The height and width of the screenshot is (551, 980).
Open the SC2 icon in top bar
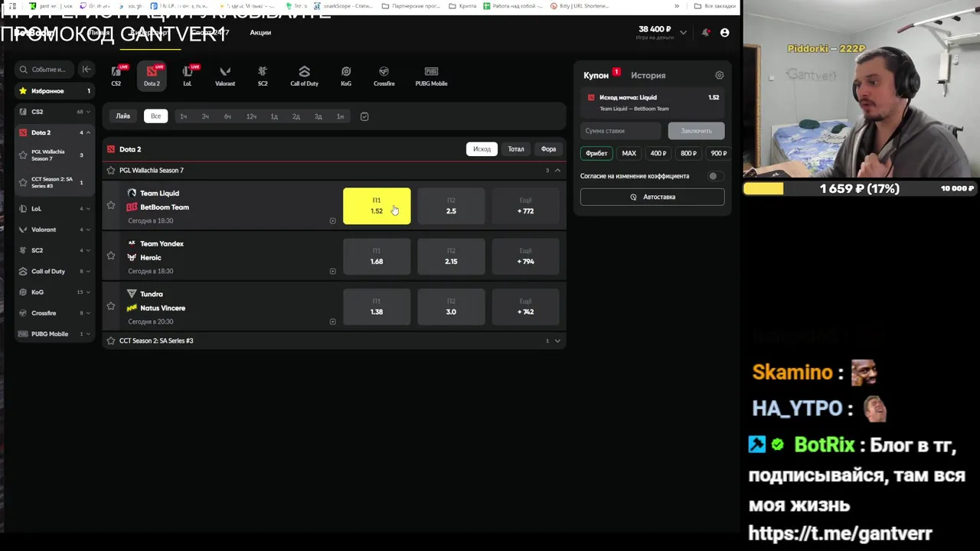coord(263,75)
